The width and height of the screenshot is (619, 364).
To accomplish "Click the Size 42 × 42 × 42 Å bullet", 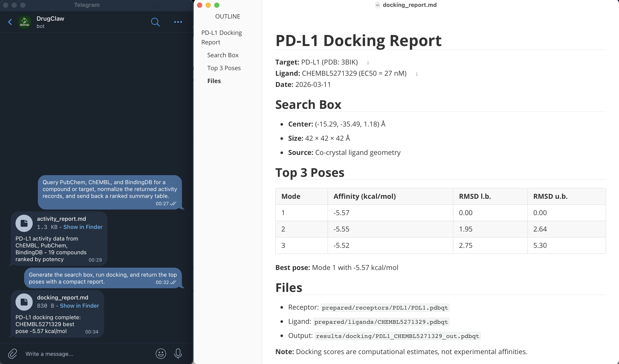I will coord(319,138).
